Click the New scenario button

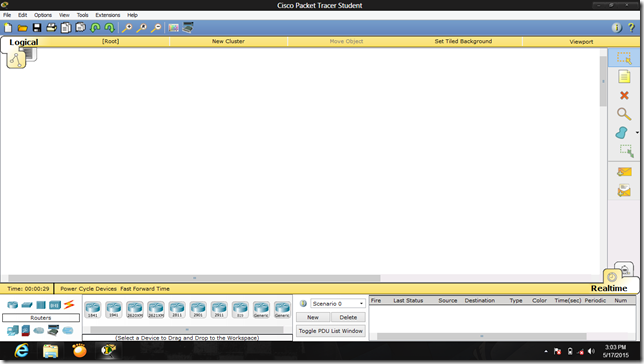click(x=313, y=317)
